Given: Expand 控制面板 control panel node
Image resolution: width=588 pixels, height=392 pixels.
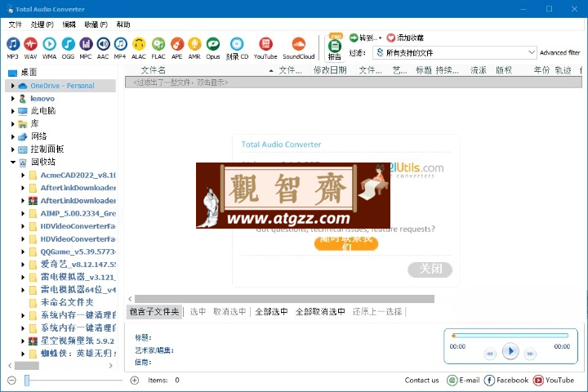Looking at the screenshot, I should click(x=13, y=149).
